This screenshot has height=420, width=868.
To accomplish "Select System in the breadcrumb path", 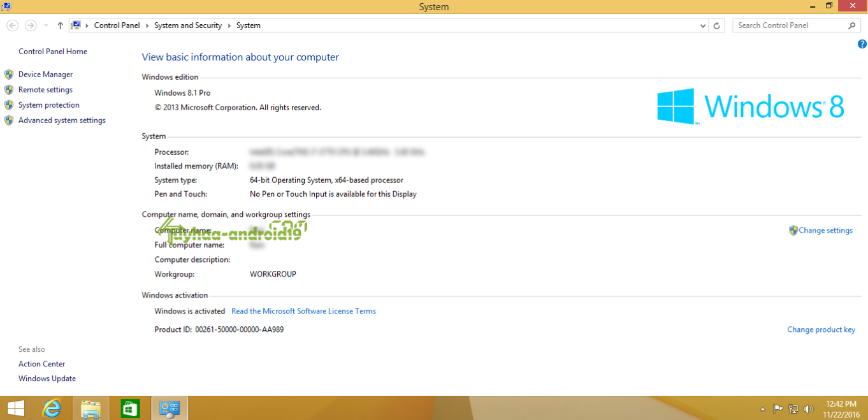I will (x=249, y=25).
